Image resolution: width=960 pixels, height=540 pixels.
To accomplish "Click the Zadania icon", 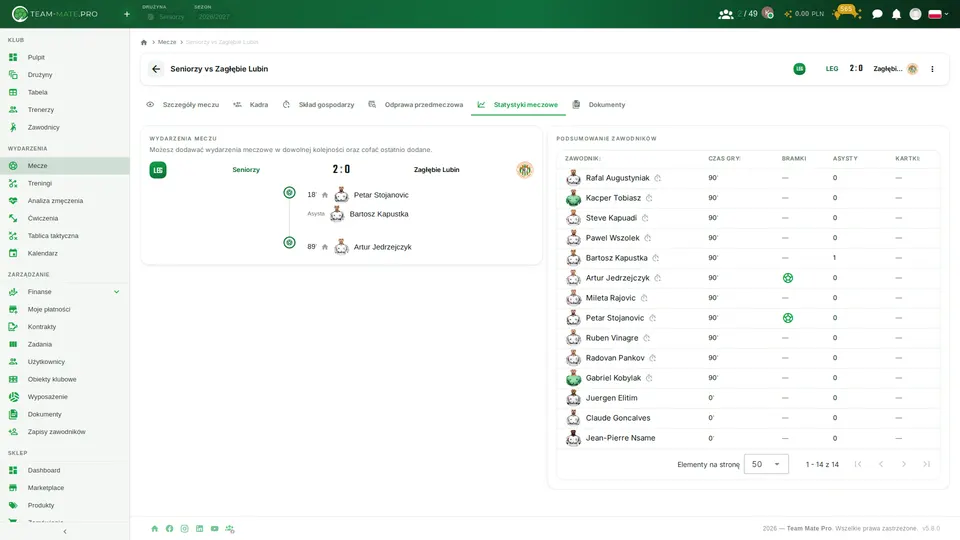I will point(13,344).
